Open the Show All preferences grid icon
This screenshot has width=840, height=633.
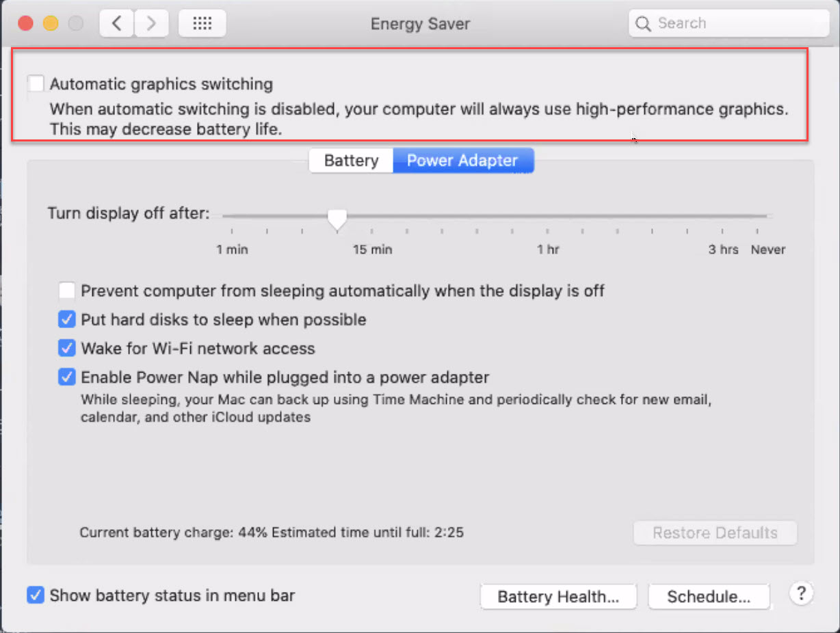point(202,23)
